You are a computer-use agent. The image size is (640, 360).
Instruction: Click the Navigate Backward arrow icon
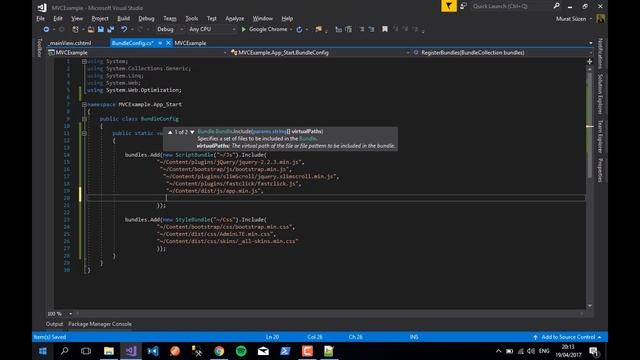pyautogui.click(x=46, y=29)
